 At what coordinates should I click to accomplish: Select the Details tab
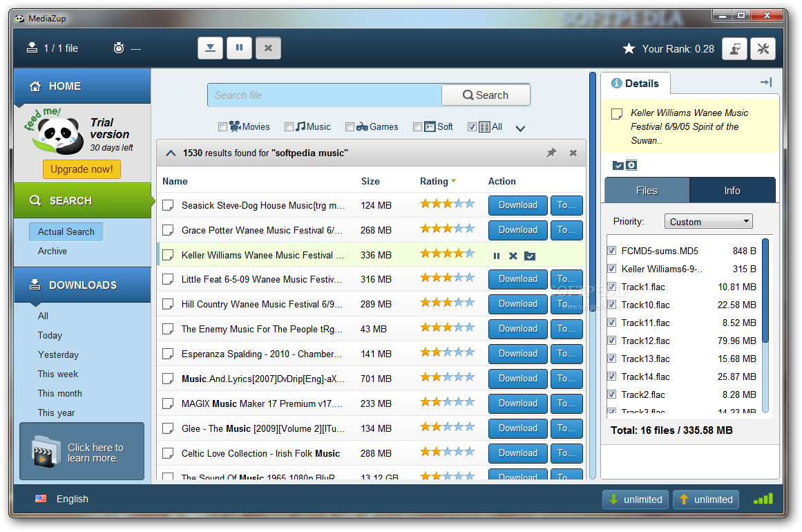tap(636, 84)
